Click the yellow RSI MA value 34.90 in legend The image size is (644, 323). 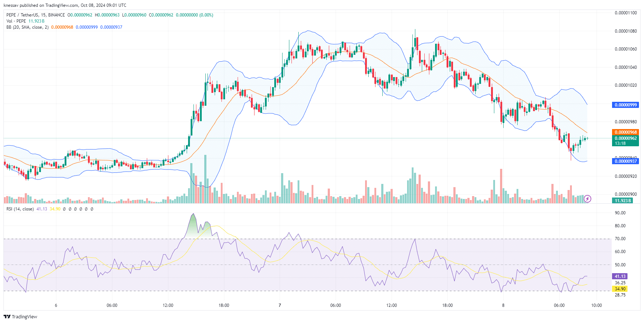pos(55,209)
